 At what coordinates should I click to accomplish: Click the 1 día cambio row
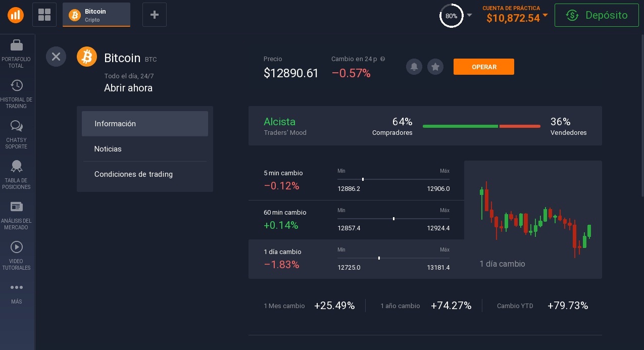click(356, 259)
